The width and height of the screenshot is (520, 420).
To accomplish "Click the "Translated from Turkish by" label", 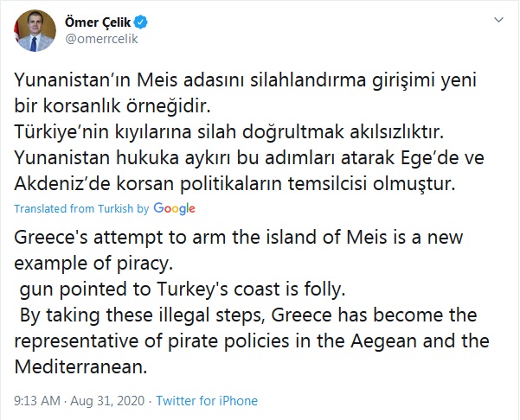I will click(82, 209).
